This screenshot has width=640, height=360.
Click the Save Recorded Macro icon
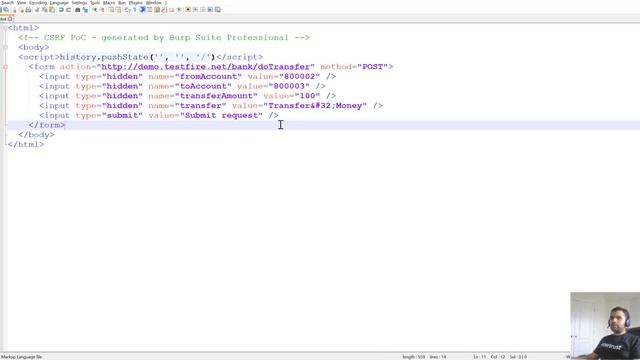point(218,9)
